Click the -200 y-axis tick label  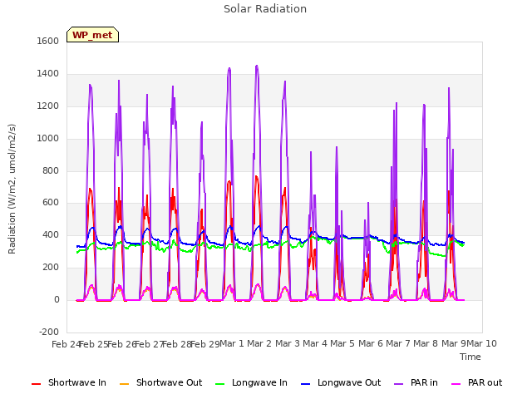click(x=49, y=332)
